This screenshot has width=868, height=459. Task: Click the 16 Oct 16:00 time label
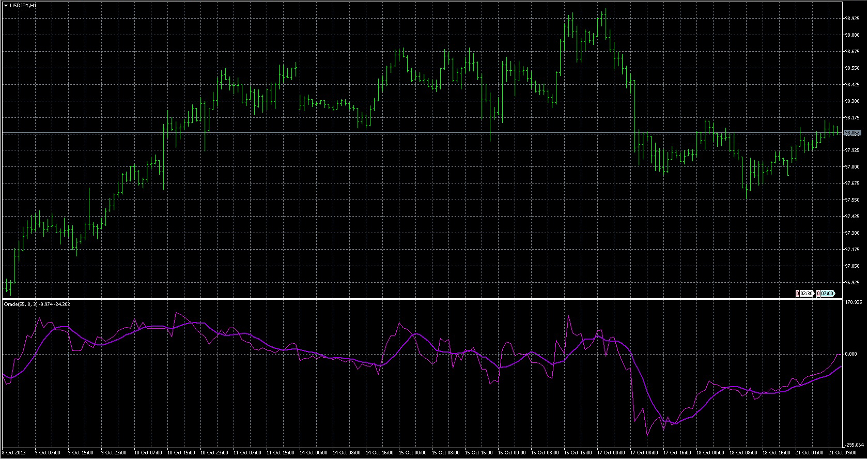[578, 453]
